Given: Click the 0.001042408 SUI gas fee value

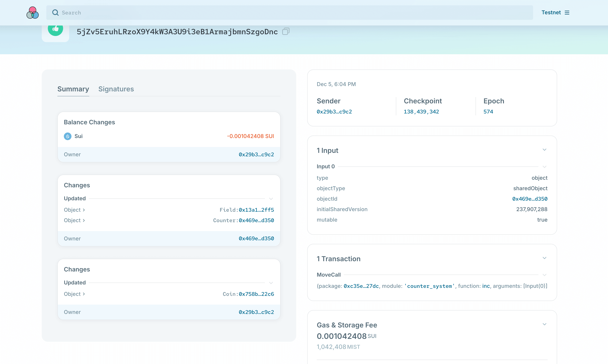Looking at the screenshot, I should [347, 336].
